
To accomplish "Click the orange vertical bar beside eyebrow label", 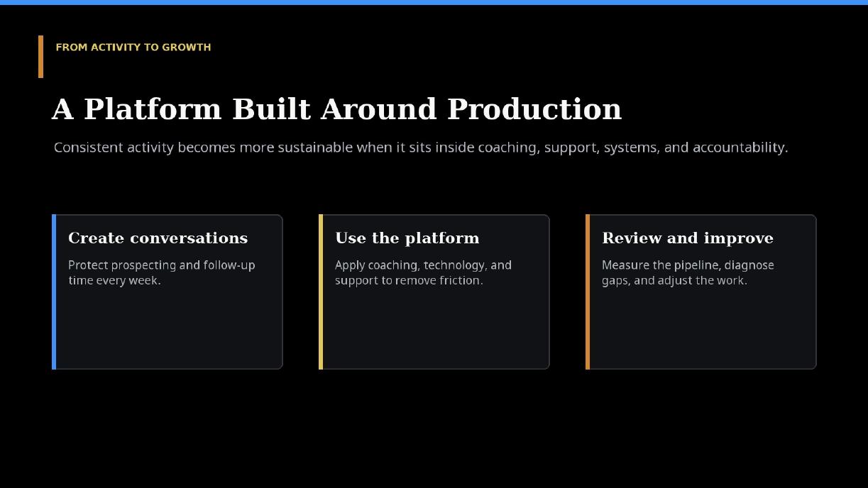I will pos(40,57).
